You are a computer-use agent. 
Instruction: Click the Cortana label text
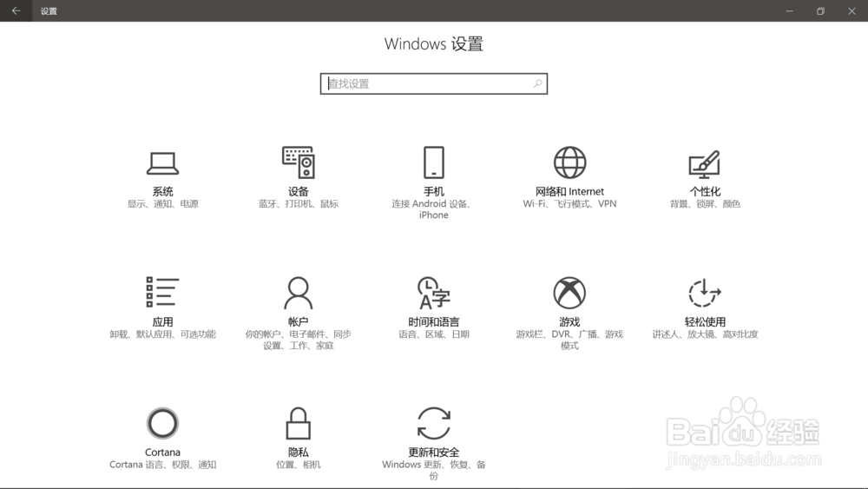click(162, 453)
